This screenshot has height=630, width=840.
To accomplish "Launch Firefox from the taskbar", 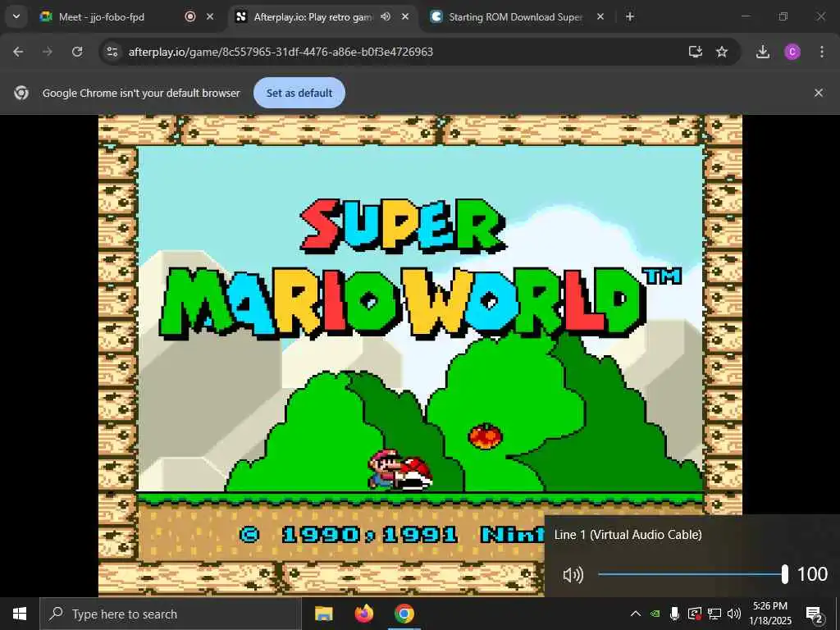I will tap(364, 614).
